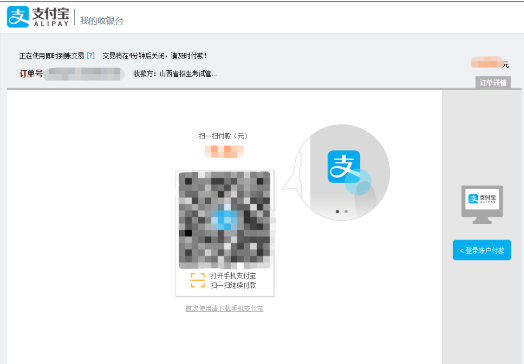This screenshot has width=524, height=364.
Task: Open the [?] help link for instant transaction
Action: click(x=91, y=55)
